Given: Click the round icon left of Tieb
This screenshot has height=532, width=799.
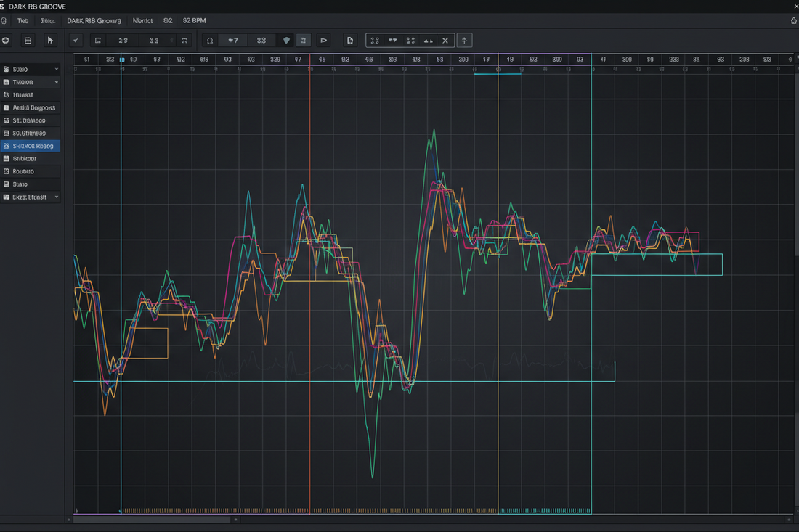Looking at the screenshot, I should pyautogui.click(x=4, y=21).
